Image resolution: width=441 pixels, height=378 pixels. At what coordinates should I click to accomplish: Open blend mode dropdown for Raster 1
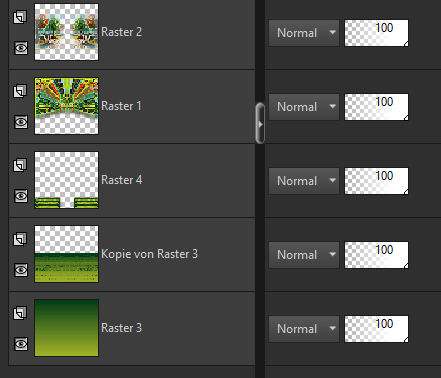(x=304, y=107)
